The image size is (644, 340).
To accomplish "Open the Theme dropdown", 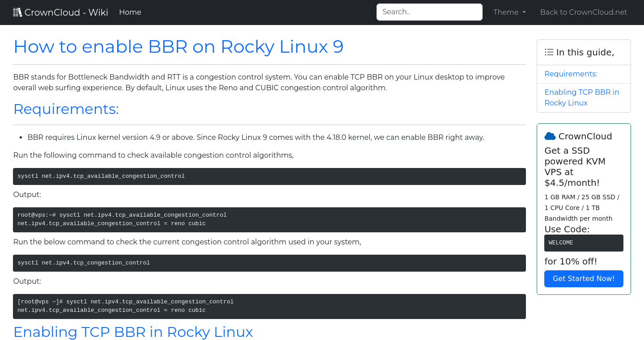I will [x=509, y=12].
